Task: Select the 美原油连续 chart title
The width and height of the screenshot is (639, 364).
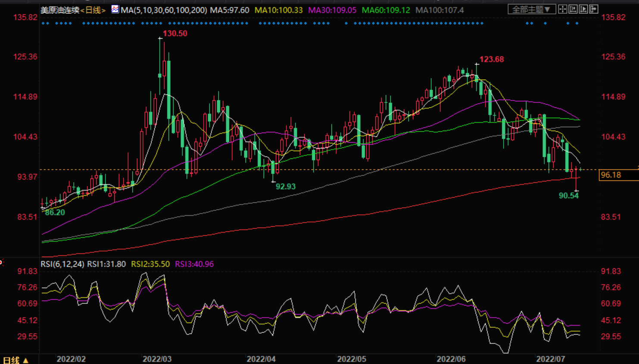Action: click(60, 10)
